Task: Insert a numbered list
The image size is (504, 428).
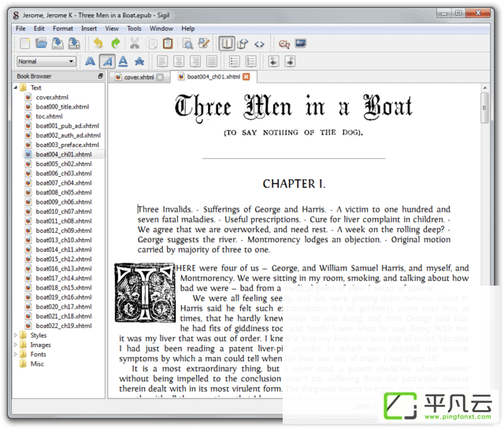Action: (x=250, y=61)
